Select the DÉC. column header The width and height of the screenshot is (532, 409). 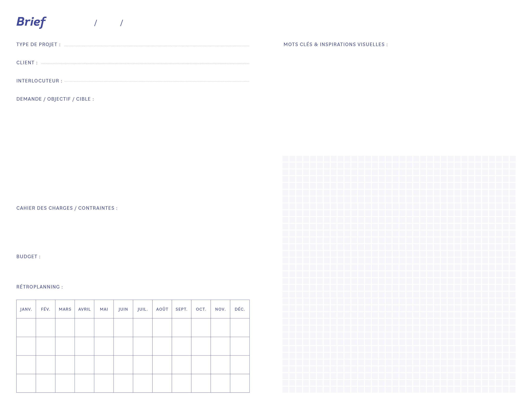click(240, 309)
